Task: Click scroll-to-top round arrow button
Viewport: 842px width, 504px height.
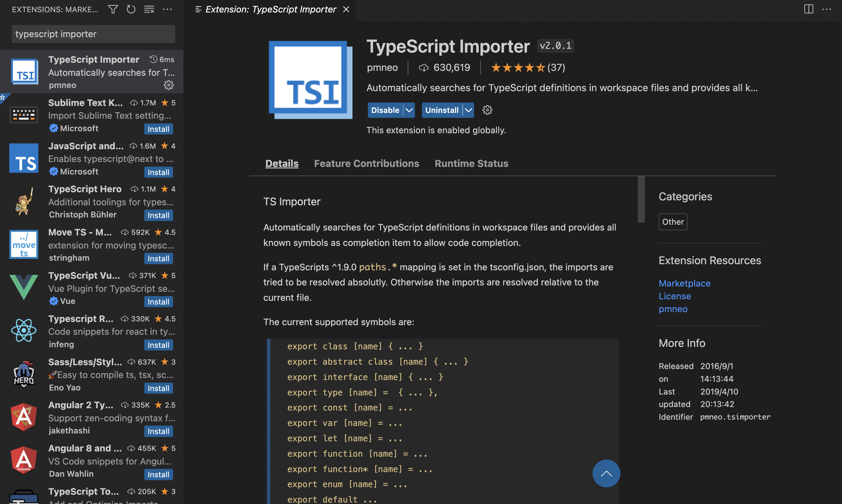Action: (x=606, y=474)
